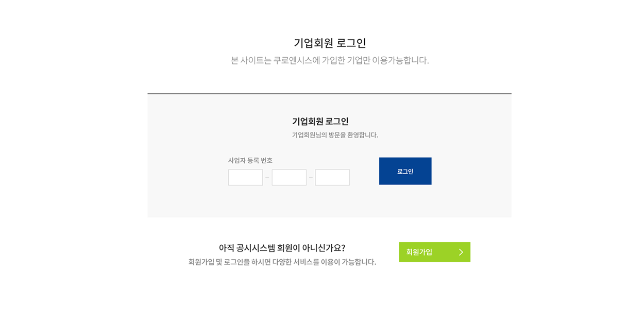
Task: Click the green 회원가입 signup button
Action: click(434, 252)
